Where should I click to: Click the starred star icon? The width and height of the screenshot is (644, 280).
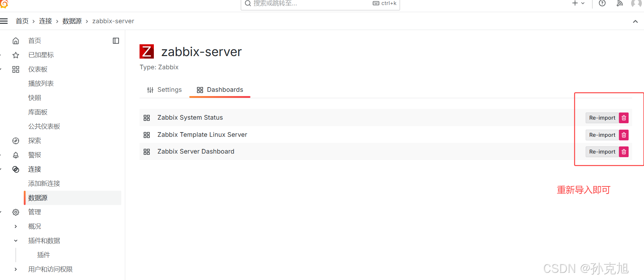click(x=16, y=55)
